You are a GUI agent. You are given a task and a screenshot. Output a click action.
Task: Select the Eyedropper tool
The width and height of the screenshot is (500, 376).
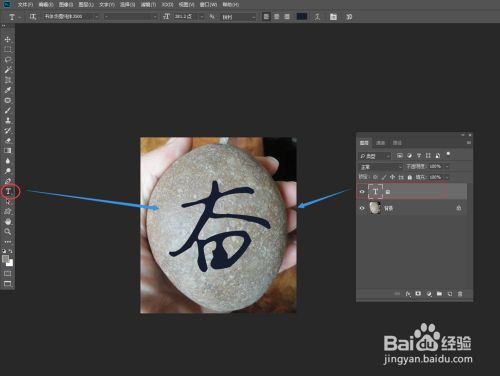(8, 90)
